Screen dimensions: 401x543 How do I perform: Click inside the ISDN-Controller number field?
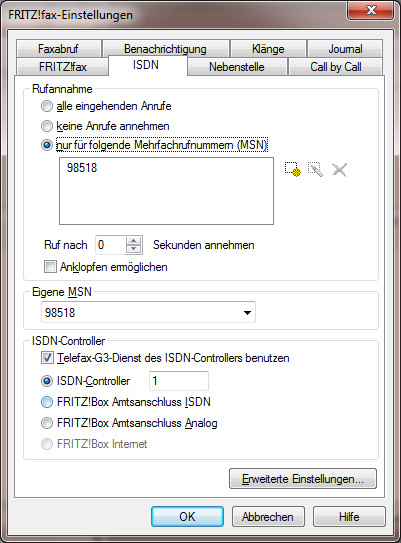(x=179, y=381)
